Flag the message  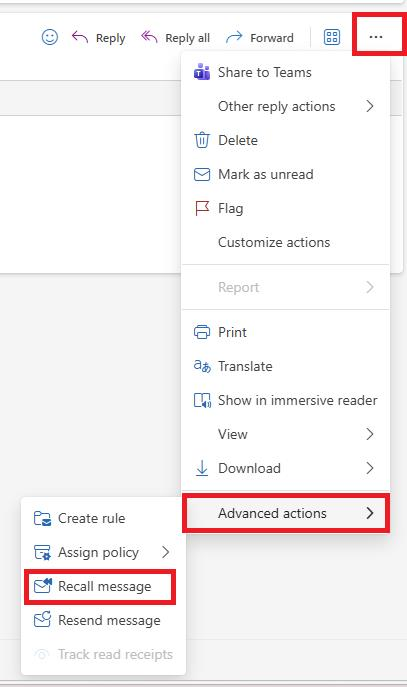(285, 208)
